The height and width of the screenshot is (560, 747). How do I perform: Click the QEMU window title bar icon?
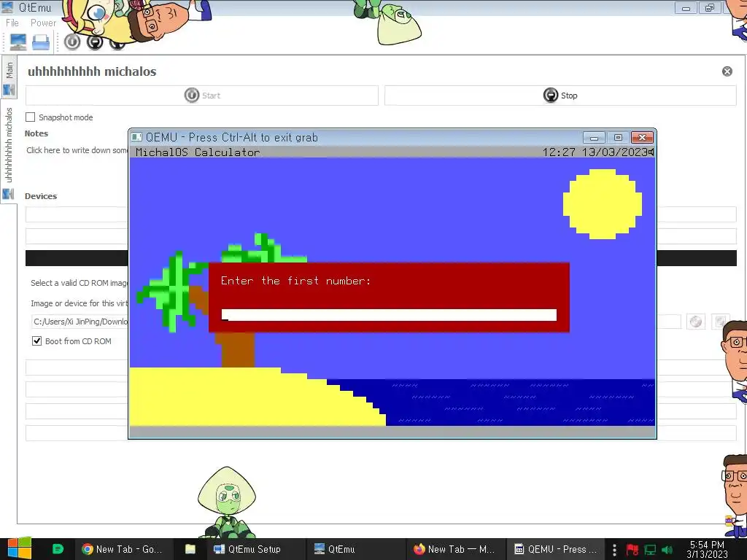[x=136, y=137]
